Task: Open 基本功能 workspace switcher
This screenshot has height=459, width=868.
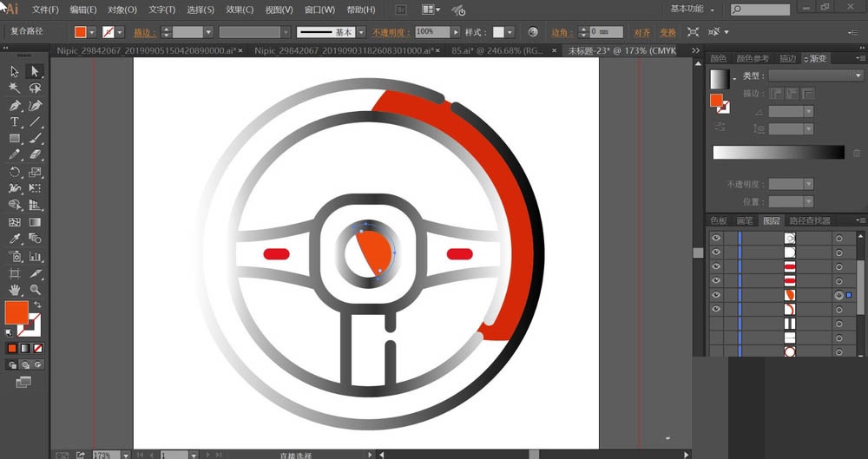Action: [692, 9]
